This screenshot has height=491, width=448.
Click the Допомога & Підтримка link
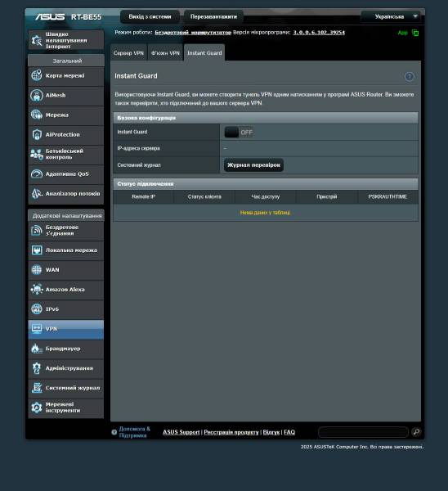click(135, 432)
